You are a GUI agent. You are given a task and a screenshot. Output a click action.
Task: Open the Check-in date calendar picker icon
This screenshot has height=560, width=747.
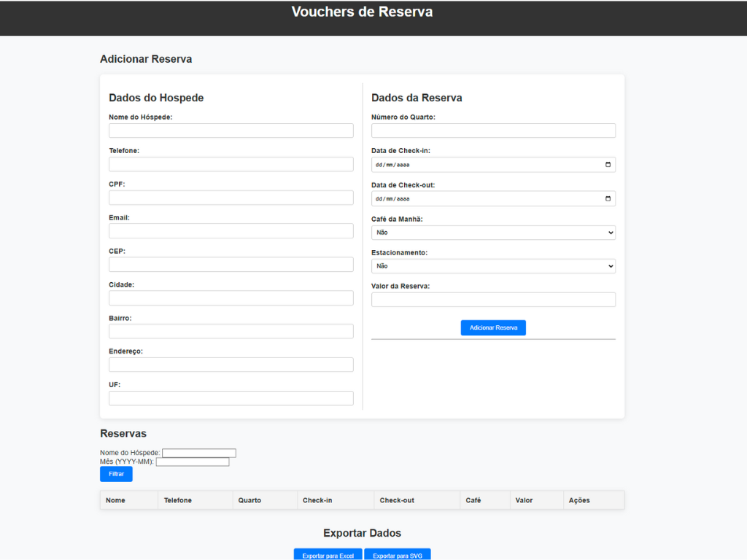click(x=608, y=165)
